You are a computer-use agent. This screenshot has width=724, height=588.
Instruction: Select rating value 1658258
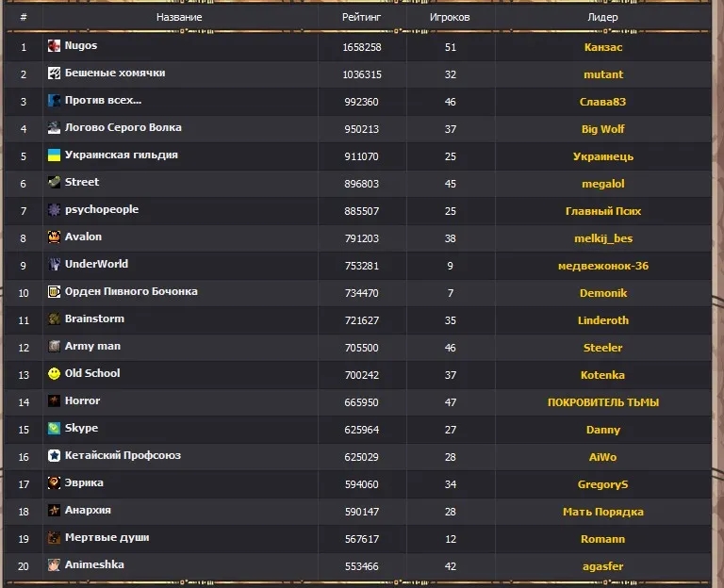(362, 47)
